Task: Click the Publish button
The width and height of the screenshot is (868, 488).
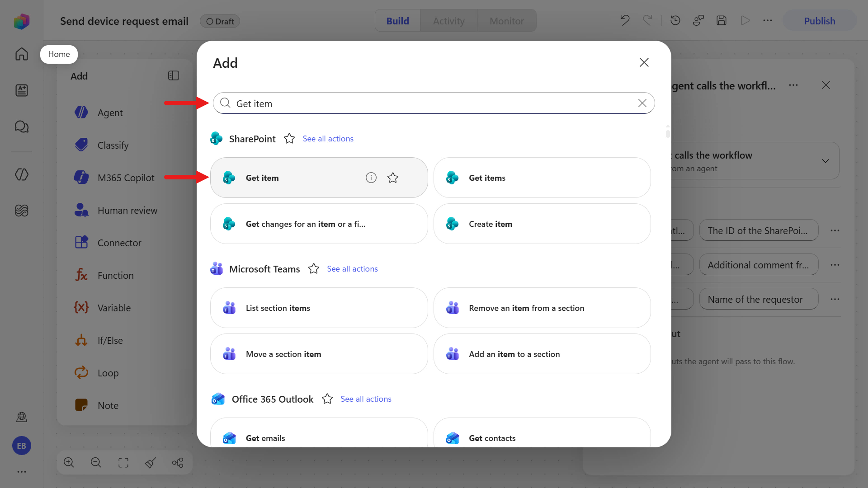Action: 820,21
